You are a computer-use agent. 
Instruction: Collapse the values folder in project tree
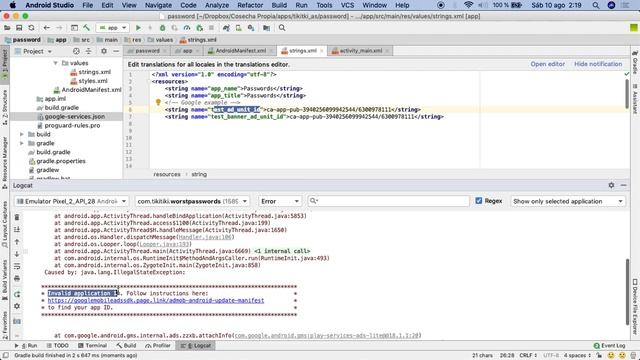point(55,63)
